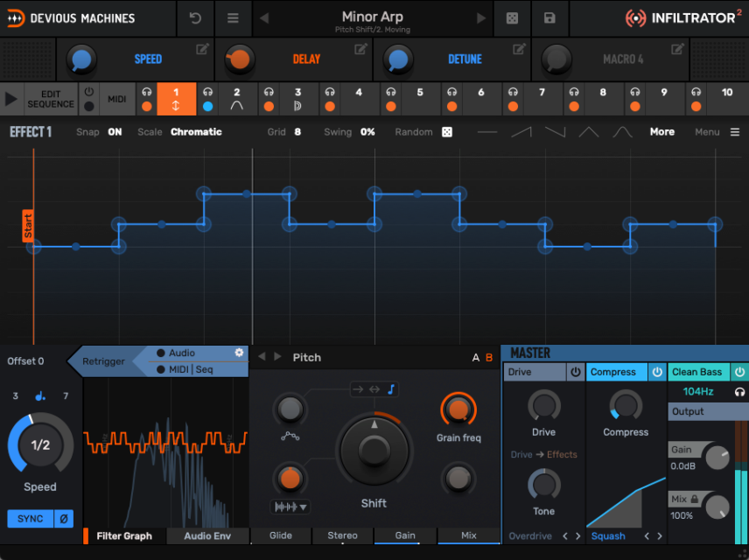Click the EDIT SEQUENCE button
This screenshot has height=560, width=749.
(51, 99)
